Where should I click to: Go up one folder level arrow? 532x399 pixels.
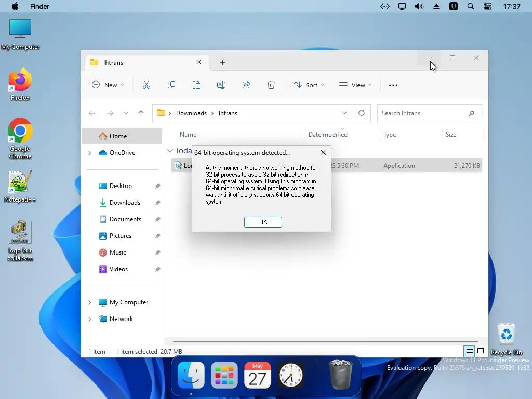(141, 113)
